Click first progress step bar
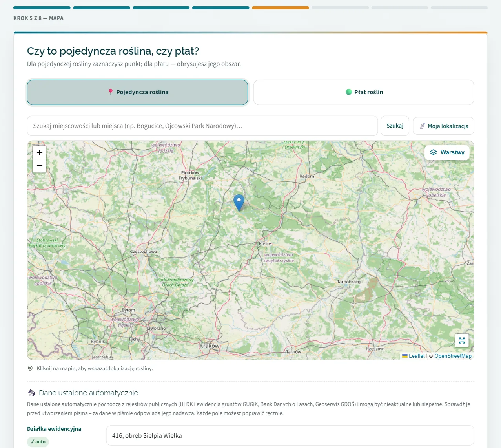Viewport: 501px width, 448px height. (x=42, y=8)
